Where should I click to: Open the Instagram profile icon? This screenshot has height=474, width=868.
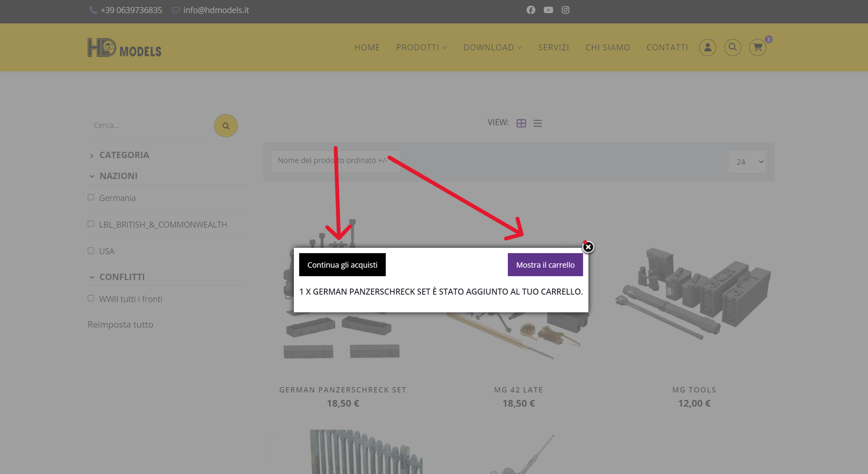(x=565, y=10)
